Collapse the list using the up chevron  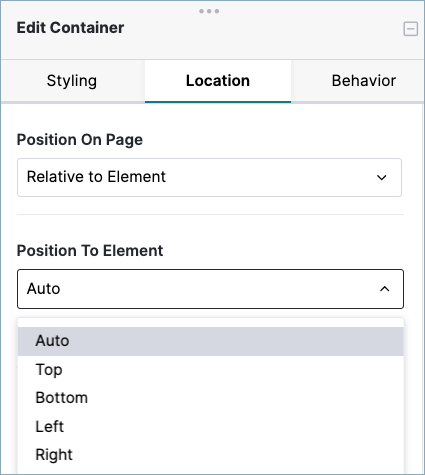tap(385, 289)
